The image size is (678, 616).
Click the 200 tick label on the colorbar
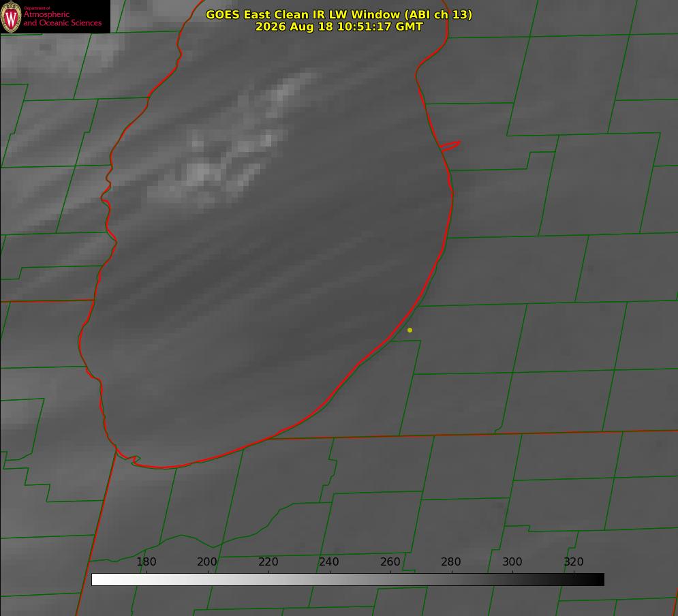[x=207, y=561]
